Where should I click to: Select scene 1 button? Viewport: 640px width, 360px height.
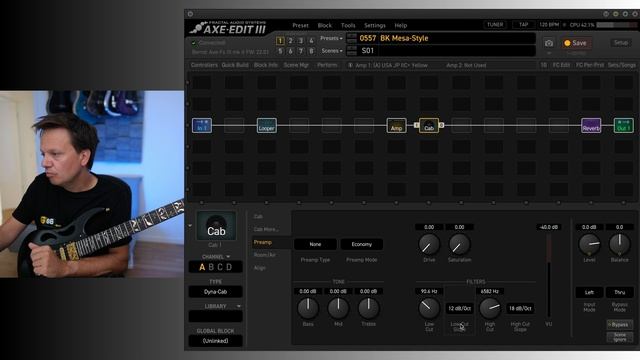click(x=280, y=41)
